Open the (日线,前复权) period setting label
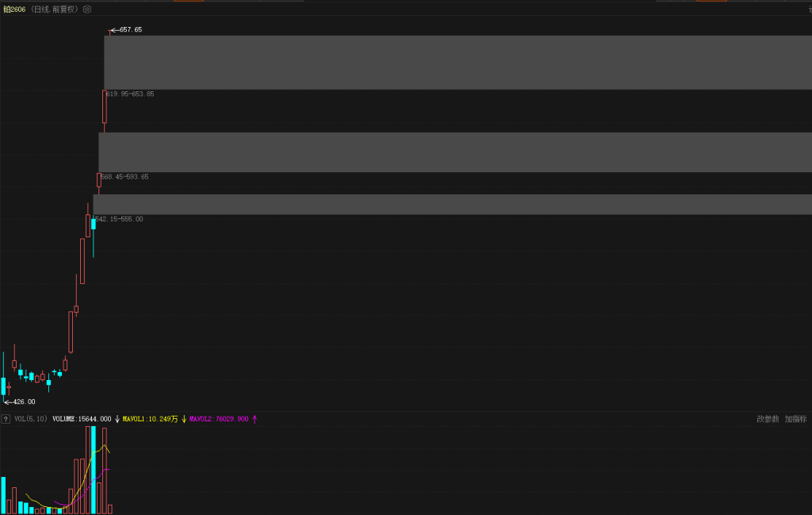Image resolution: width=812 pixels, height=515 pixels. [x=56, y=10]
